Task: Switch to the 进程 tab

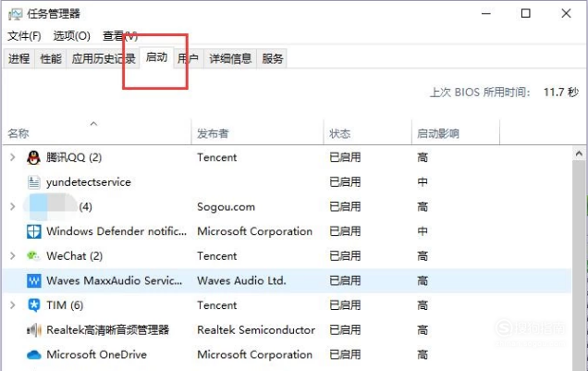Action: [x=18, y=58]
